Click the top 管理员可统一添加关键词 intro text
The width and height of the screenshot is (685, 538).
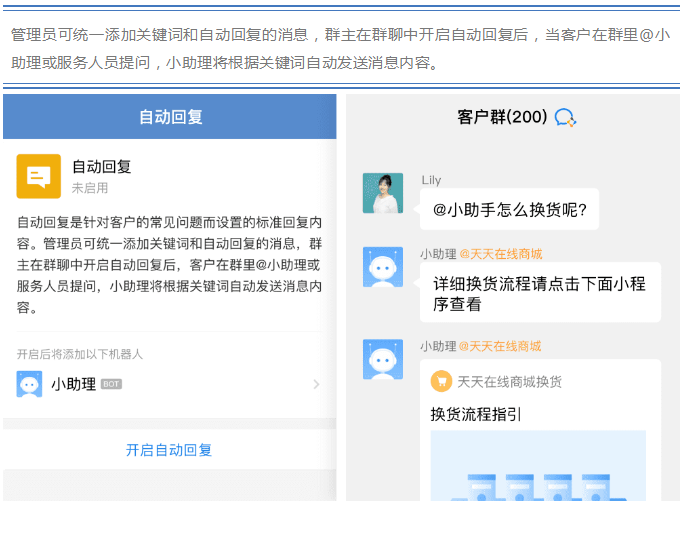340,48
